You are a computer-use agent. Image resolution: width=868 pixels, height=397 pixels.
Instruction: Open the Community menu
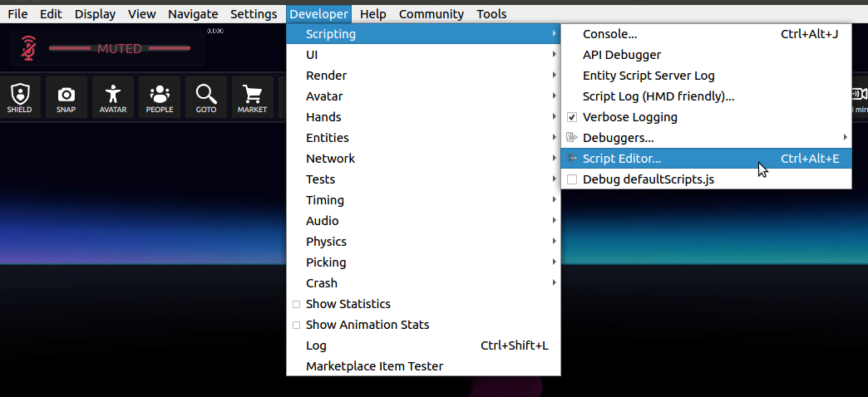pos(432,14)
